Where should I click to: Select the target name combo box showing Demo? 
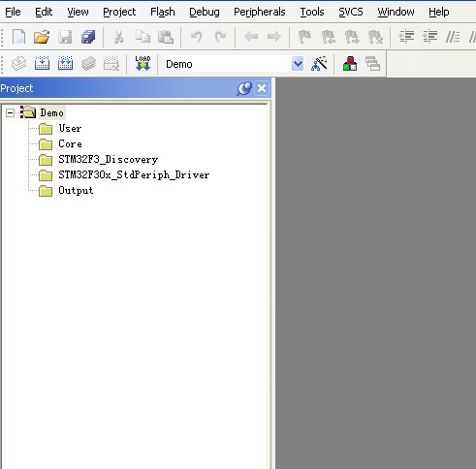pyautogui.click(x=234, y=64)
